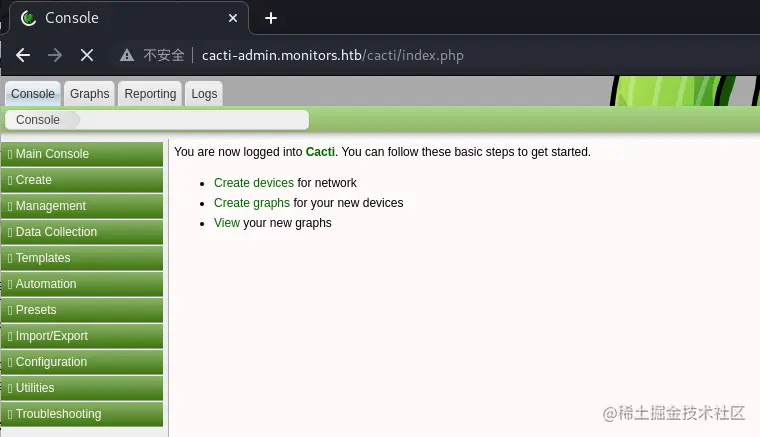Open the Reporting tab
This screenshot has width=760, height=437.
click(150, 94)
